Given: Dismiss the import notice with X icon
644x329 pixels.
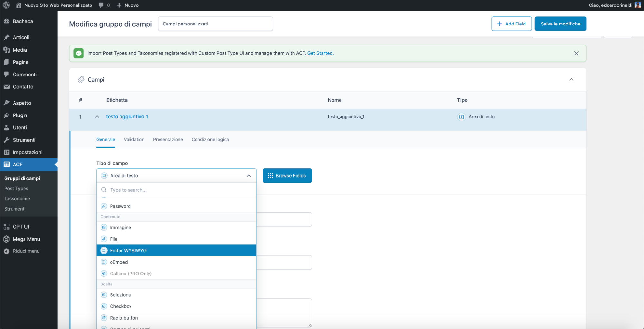Looking at the screenshot, I should tap(576, 53).
